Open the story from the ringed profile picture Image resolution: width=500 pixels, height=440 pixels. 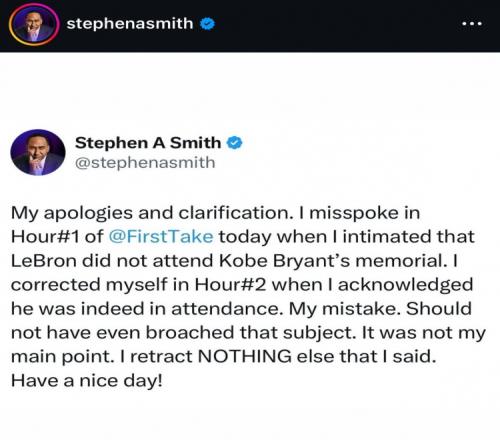(34, 24)
